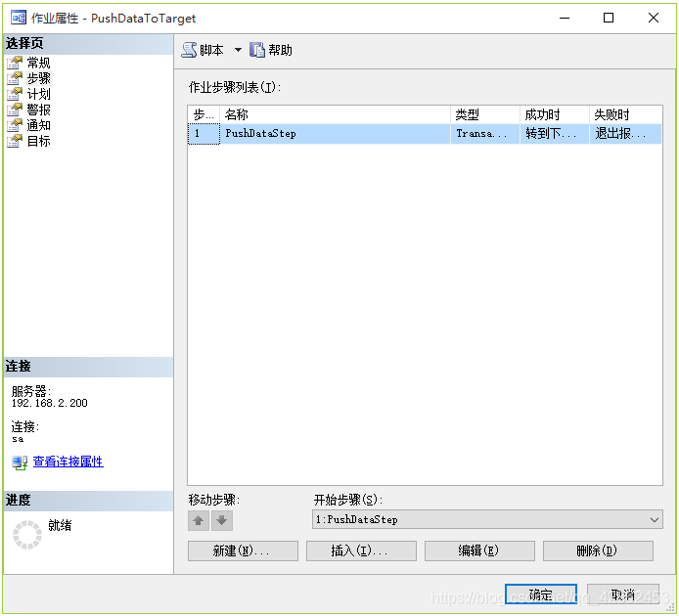Go to the 计划 page
The image size is (679, 616).
(x=38, y=94)
